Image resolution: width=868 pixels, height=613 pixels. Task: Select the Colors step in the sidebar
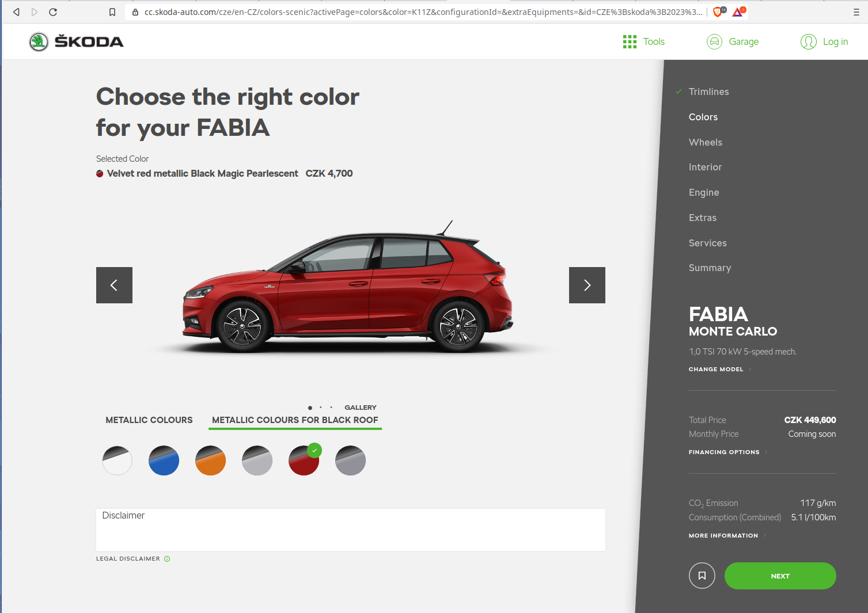click(703, 117)
